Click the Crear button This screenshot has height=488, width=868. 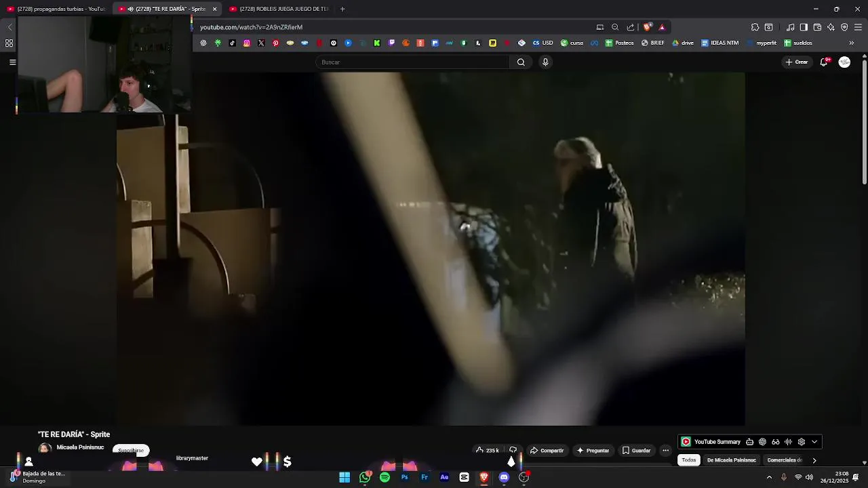tap(797, 62)
